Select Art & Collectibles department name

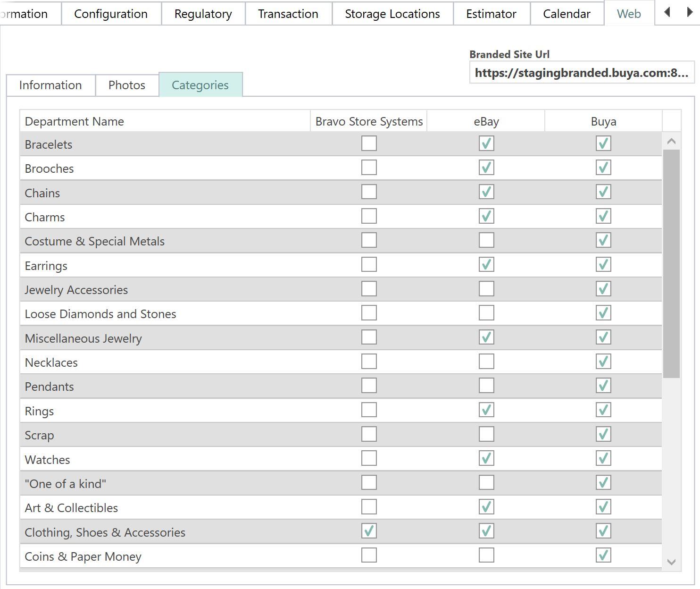pos(71,508)
